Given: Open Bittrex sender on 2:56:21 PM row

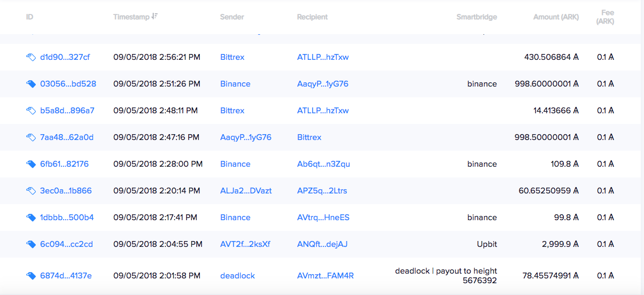Looking at the screenshot, I should 232,57.
